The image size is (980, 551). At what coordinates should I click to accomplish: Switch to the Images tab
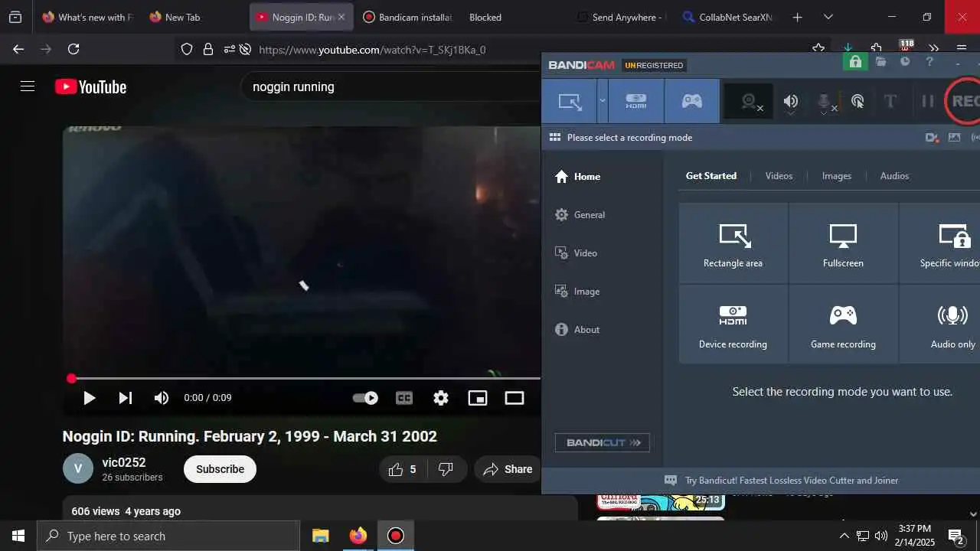(x=837, y=176)
